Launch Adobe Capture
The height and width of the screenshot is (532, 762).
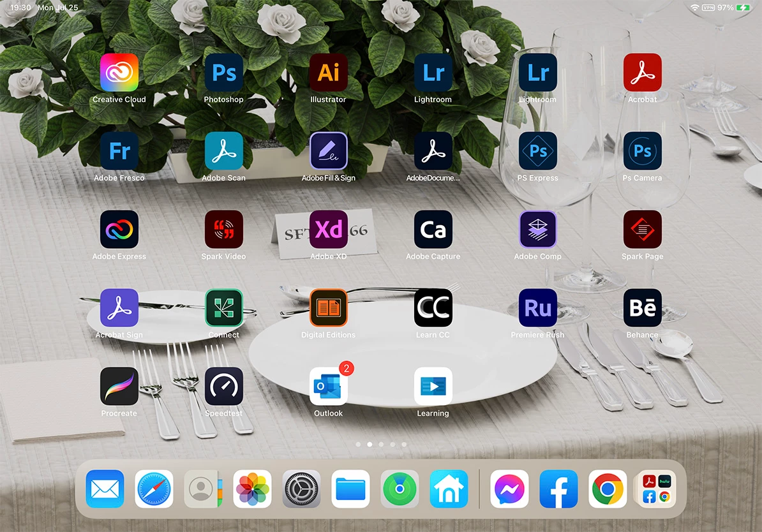(x=433, y=229)
